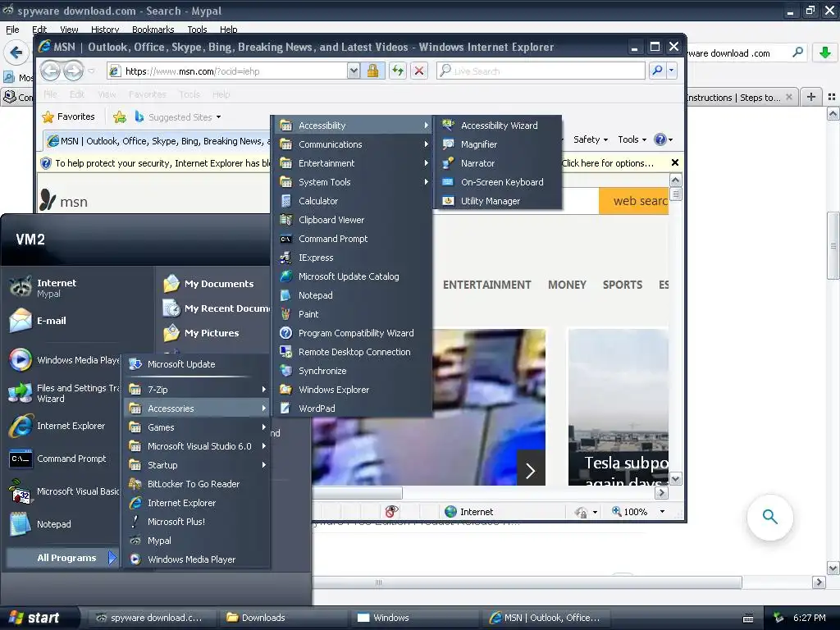Open Favorites button in IE

69,116
